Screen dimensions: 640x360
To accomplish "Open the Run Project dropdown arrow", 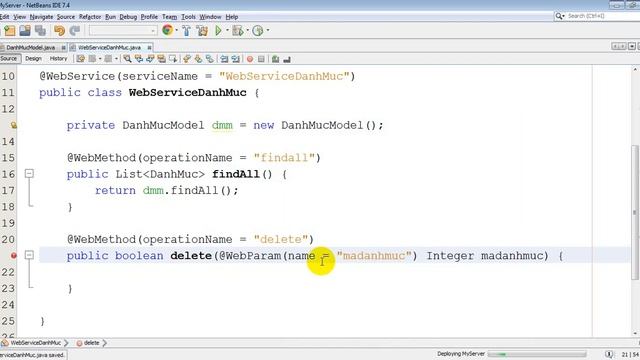I will point(227,31).
